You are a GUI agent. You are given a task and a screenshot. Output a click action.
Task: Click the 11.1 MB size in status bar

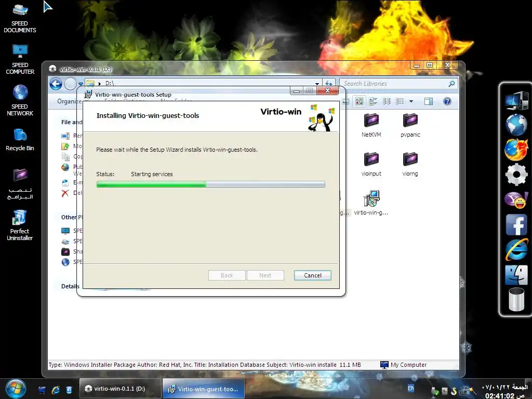pyautogui.click(x=350, y=365)
